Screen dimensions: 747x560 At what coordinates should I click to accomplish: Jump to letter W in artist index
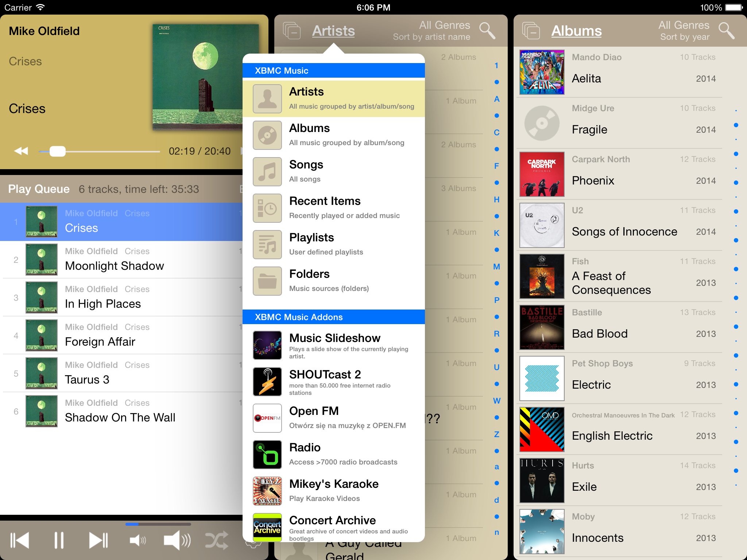coord(496,401)
